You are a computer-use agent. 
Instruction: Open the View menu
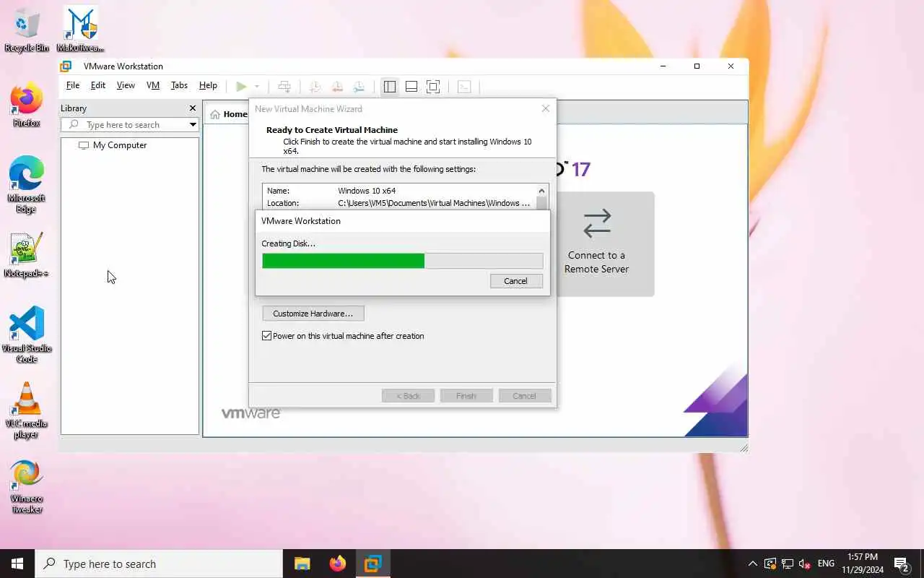click(126, 85)
